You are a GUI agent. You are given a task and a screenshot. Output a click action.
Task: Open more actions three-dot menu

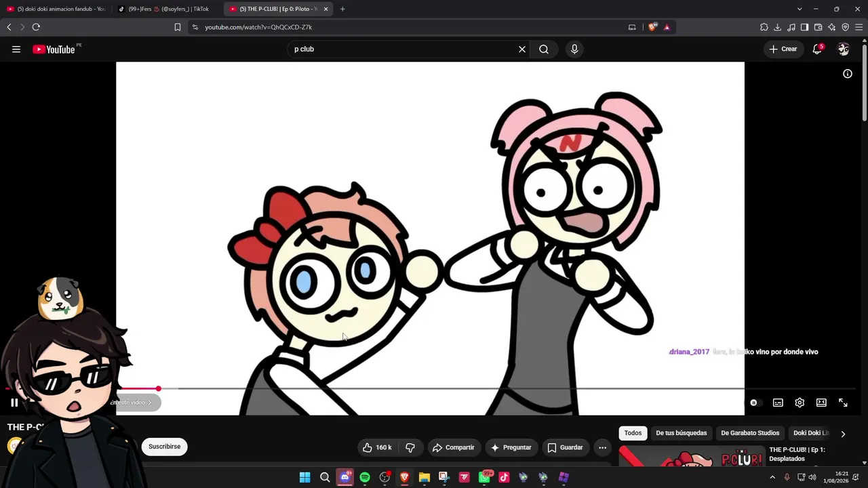click(x=602, y=447)
